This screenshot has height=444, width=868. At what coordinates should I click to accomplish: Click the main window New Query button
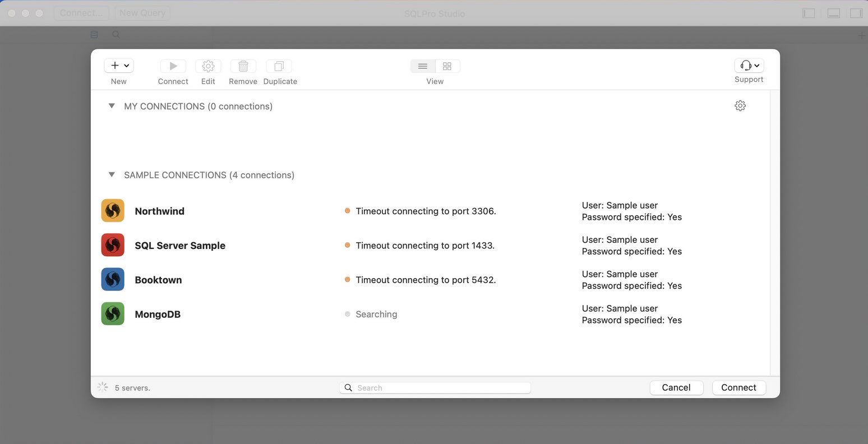pos(142,13)
